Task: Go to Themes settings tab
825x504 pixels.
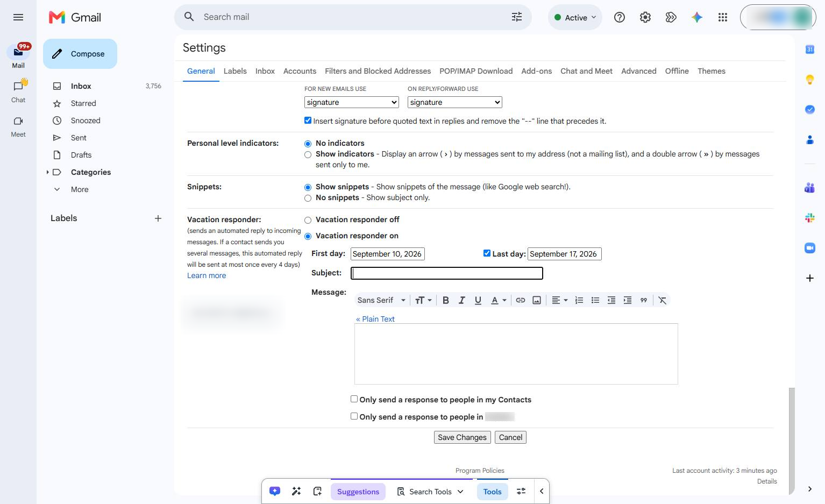Action: tap(711, 71)
